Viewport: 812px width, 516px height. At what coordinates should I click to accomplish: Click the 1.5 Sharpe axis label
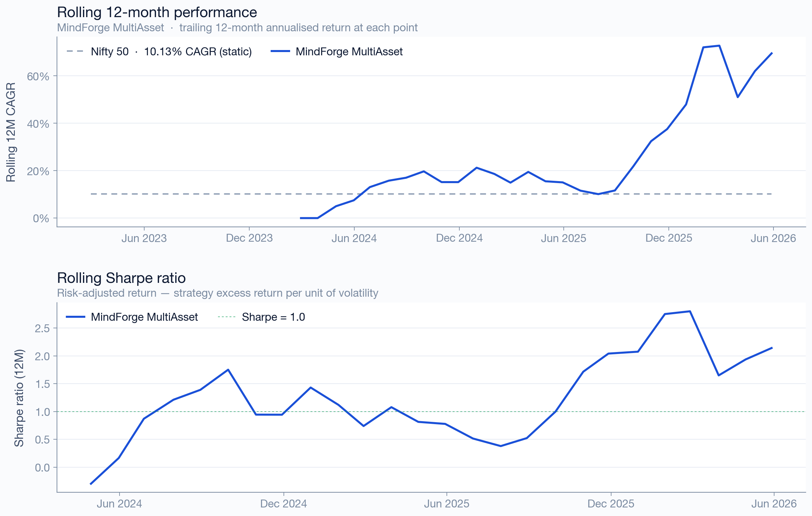pyautogui.click(x=42, y=384)
